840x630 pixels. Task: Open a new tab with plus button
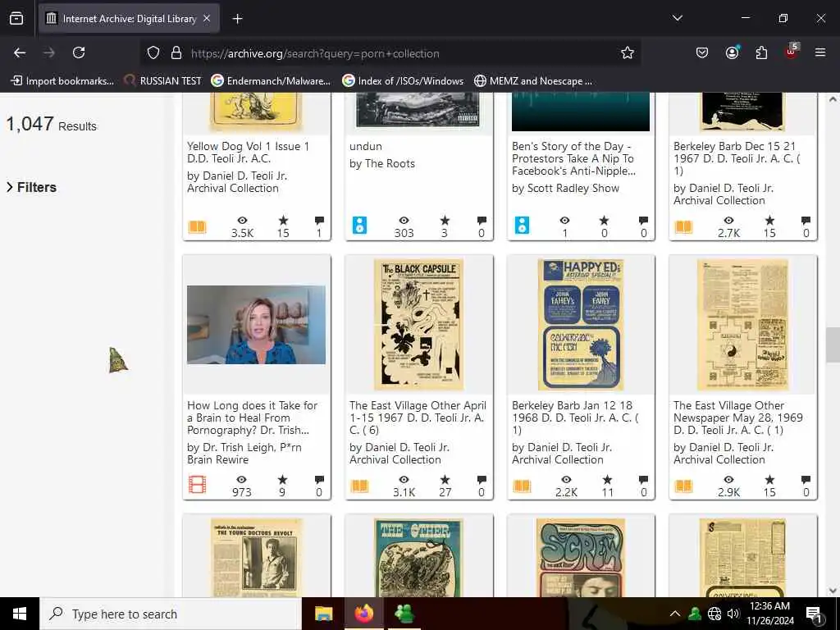click(237, 19)
